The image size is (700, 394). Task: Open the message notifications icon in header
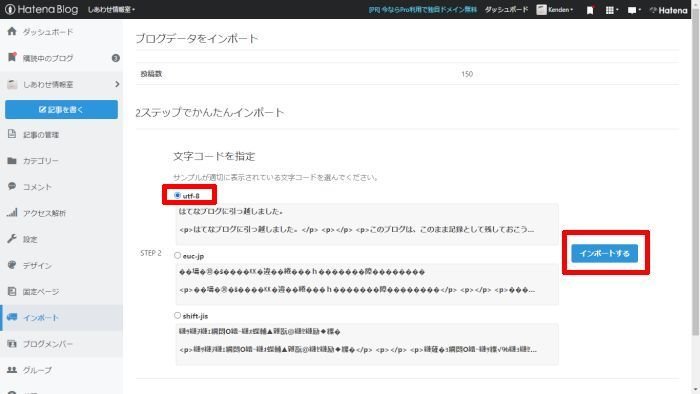pos(633,10)
